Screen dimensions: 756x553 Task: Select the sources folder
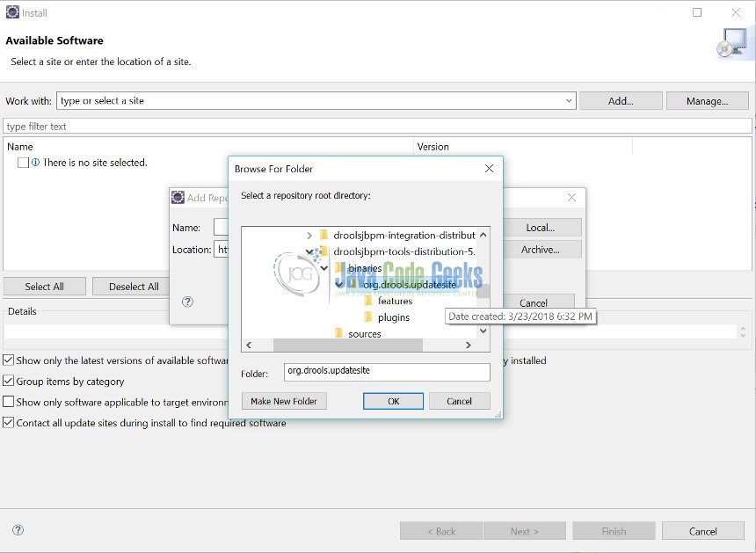[x=365, y=333]
